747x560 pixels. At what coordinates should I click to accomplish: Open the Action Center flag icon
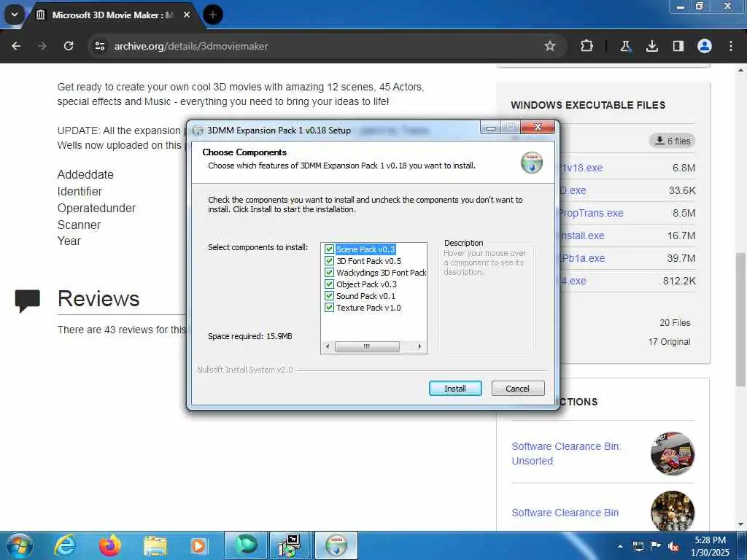[x=656, y=546]
